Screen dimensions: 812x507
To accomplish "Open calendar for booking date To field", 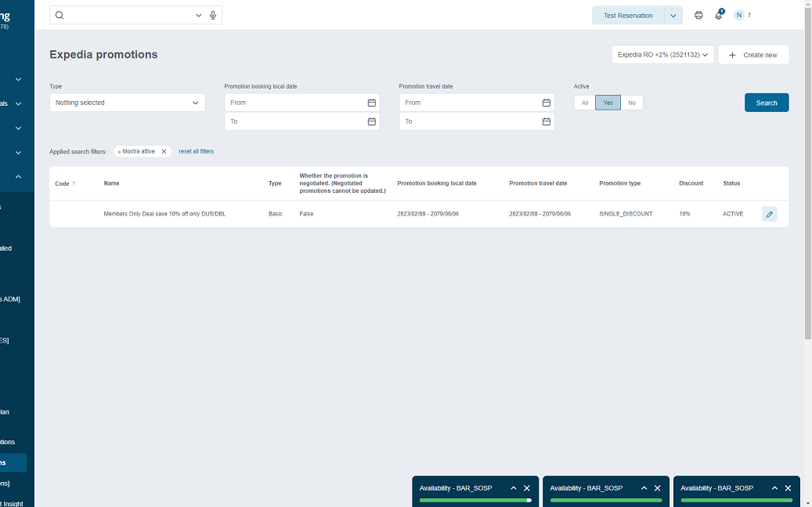I will pyautogui.click(x=372, y=121).
